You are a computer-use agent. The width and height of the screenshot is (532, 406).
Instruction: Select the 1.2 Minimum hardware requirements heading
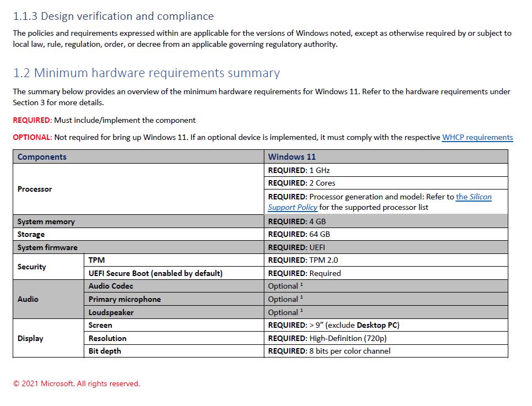point(146,73)
